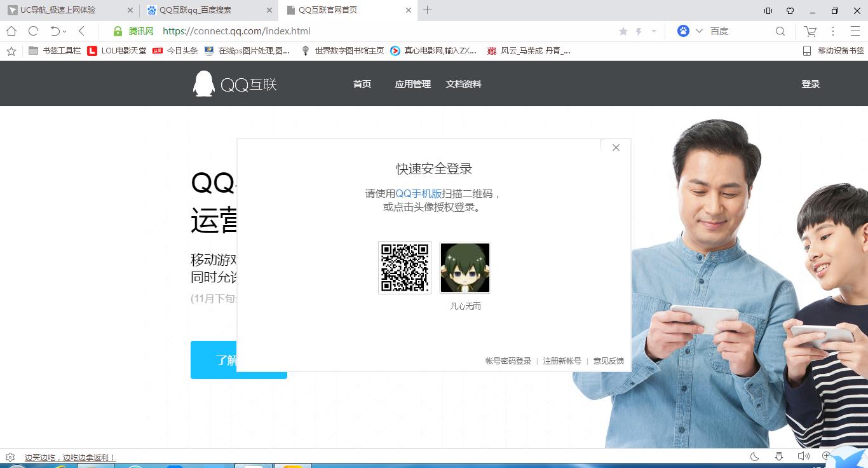This screenshot has width=868, height=468.
Task: Click the Baidu paw search engine icon
Action: (x=682, y=31)
